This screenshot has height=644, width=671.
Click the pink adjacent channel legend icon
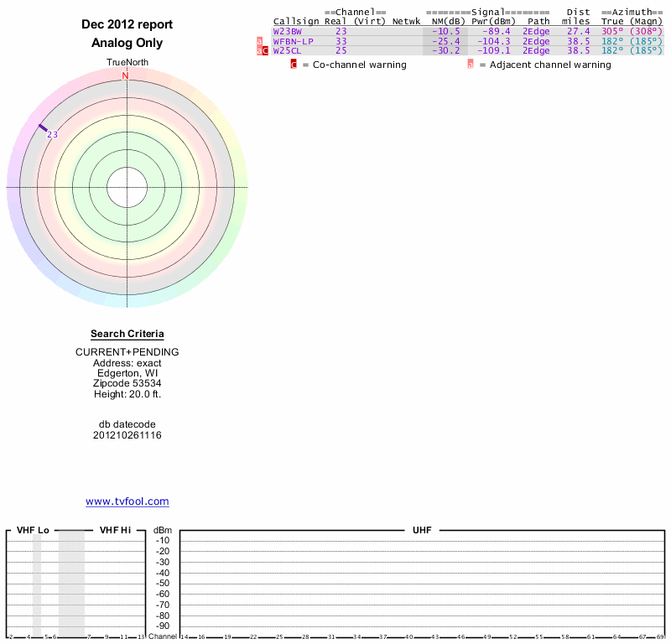[x=471, y=65]
